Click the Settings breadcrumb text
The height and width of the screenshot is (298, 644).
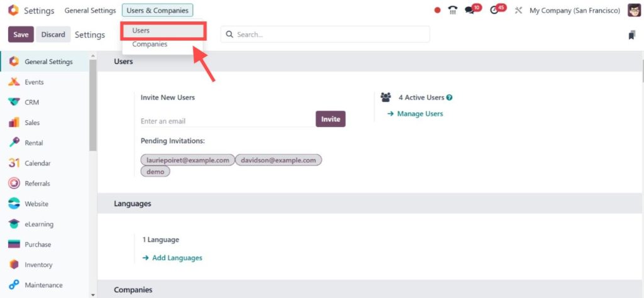coord(90,35)
